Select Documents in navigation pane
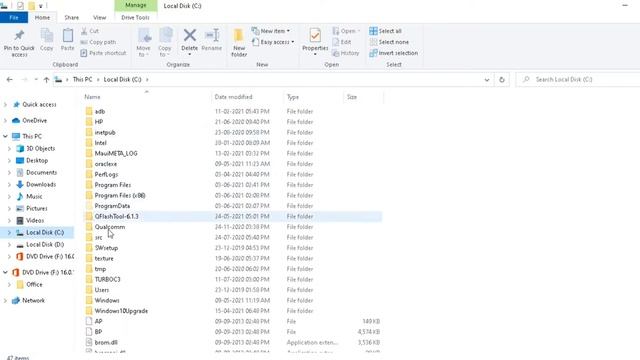This screenshot has height=360, width=640. [41, 173]
